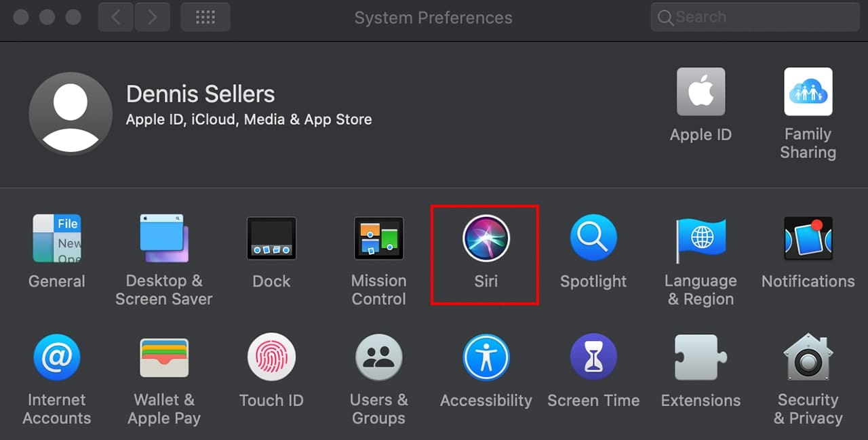
Task: Click the Show All grid button
Action: point(205,18)
